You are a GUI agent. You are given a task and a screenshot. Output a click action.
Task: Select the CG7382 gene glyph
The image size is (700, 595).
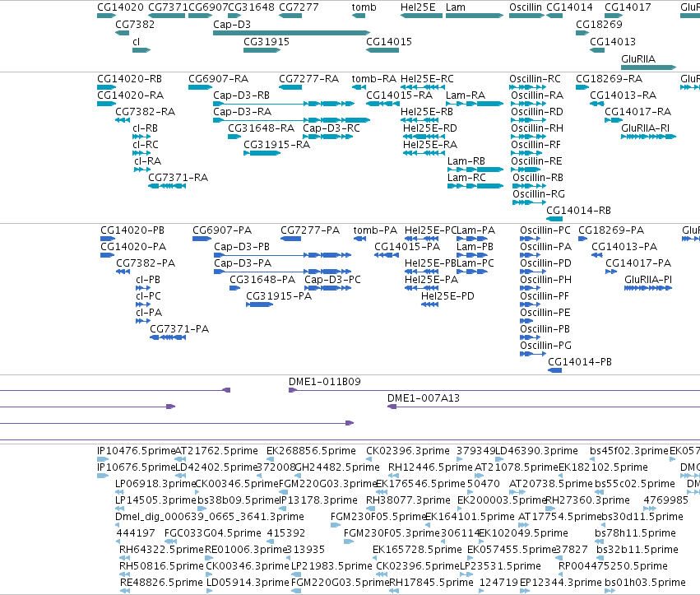click(x=122, y=33)
